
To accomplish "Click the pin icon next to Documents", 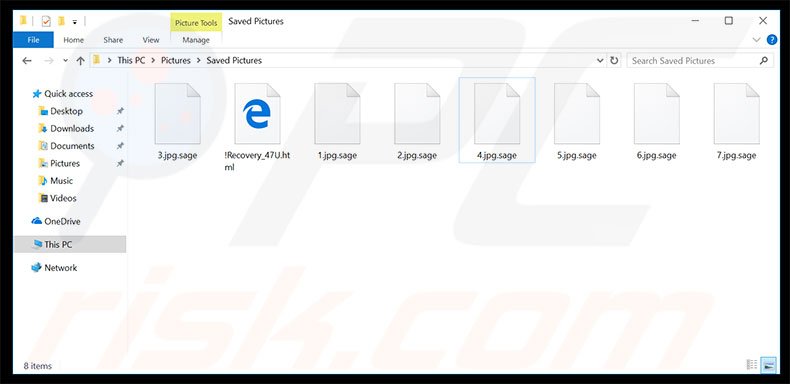I will pyautogui.click(x=120, y=146).
